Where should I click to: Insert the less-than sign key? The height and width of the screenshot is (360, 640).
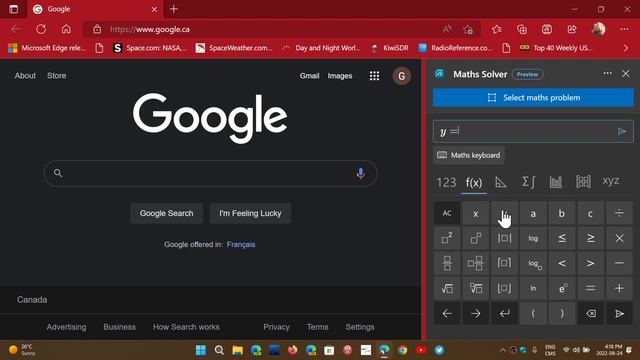tap(562, 263)
